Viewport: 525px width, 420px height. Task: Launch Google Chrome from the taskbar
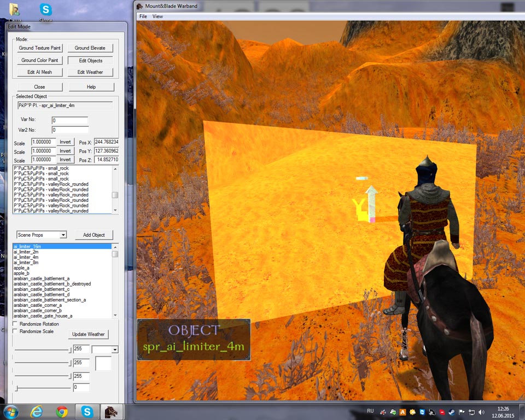[x=62, y=411]
